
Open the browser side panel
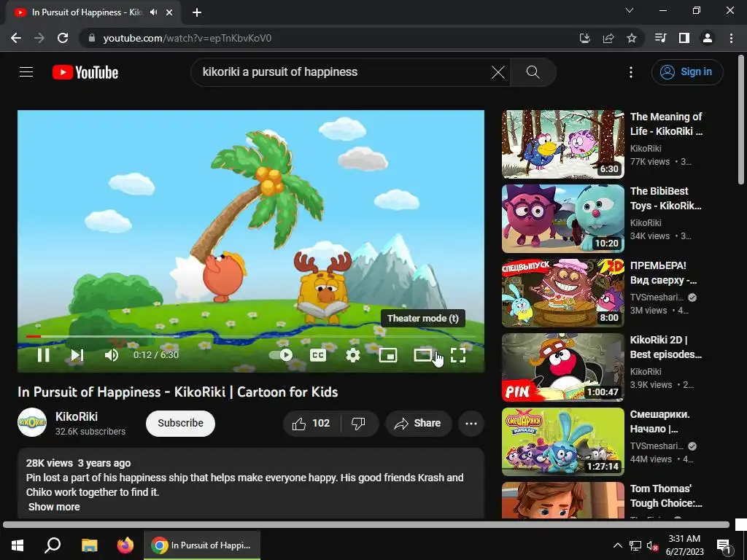click(684, 38)
